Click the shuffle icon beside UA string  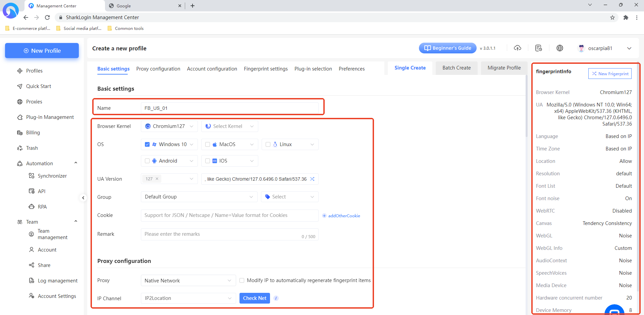click(x=312, y=179)
